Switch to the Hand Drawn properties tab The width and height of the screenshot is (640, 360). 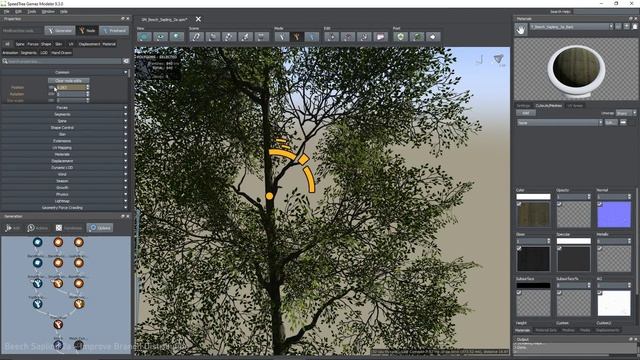[x=62, y=53]
